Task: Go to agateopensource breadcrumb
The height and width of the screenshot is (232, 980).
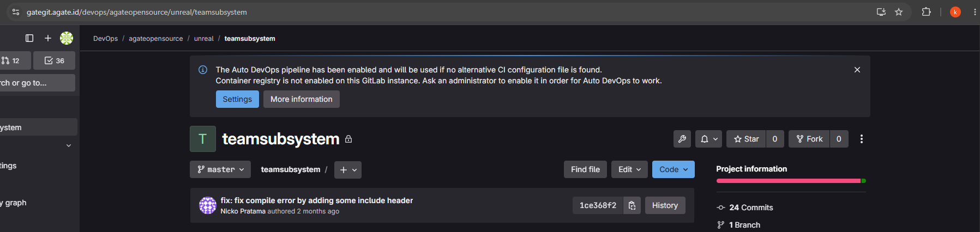Action: pos(156,39)
